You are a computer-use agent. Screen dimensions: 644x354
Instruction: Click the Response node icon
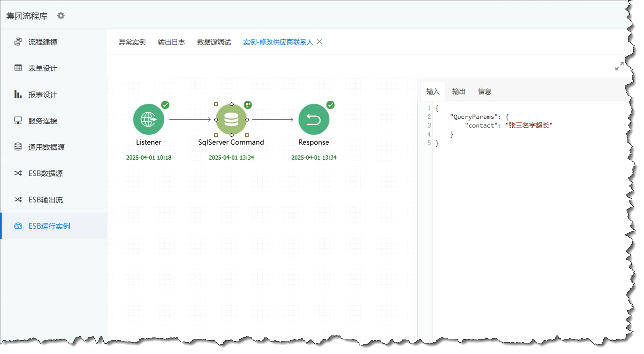click(x=314, y=119)
